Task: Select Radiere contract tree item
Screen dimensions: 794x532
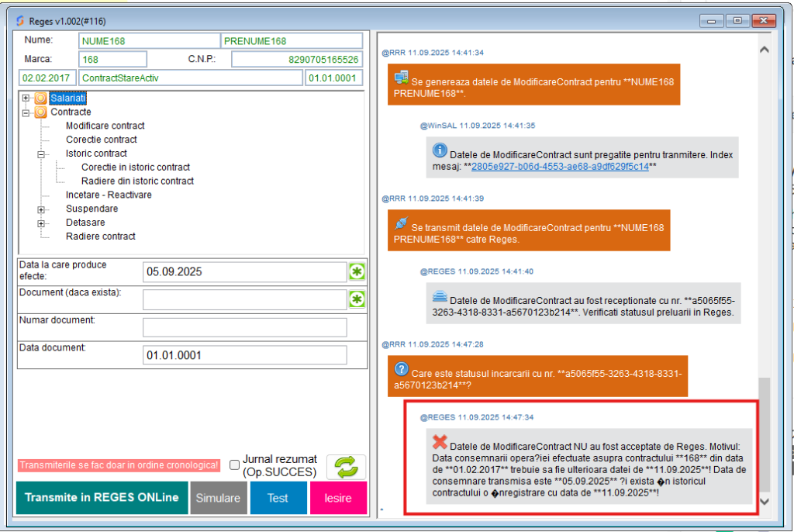Action: 101,236
